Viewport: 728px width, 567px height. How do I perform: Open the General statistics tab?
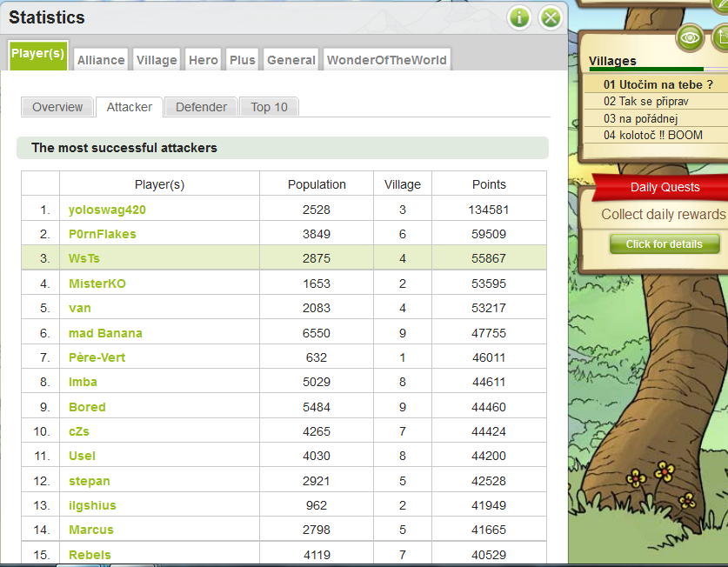[291, 60]
